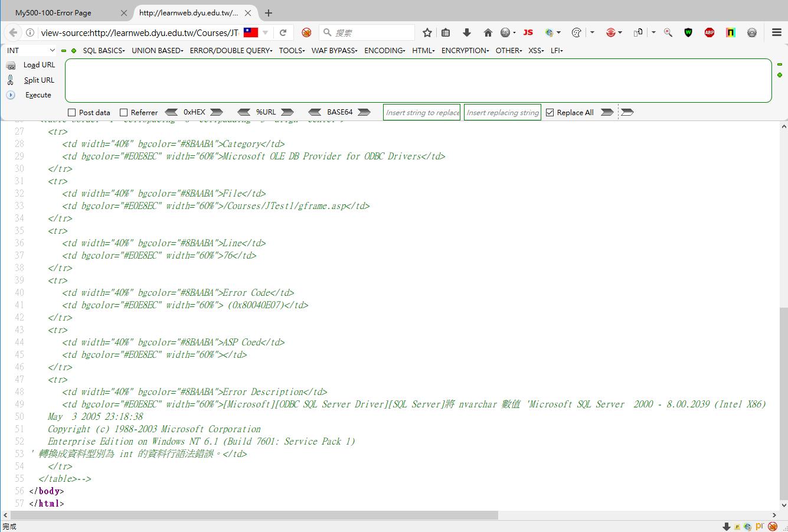URL-decode with left arrow before %URL
This screenshot has width=788, height=532.
(244, 112)
